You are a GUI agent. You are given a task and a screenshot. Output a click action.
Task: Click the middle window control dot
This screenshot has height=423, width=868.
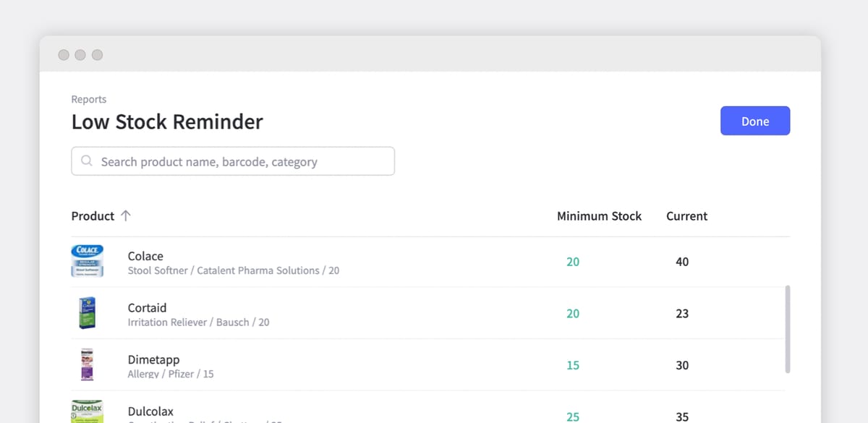point(80,54)
